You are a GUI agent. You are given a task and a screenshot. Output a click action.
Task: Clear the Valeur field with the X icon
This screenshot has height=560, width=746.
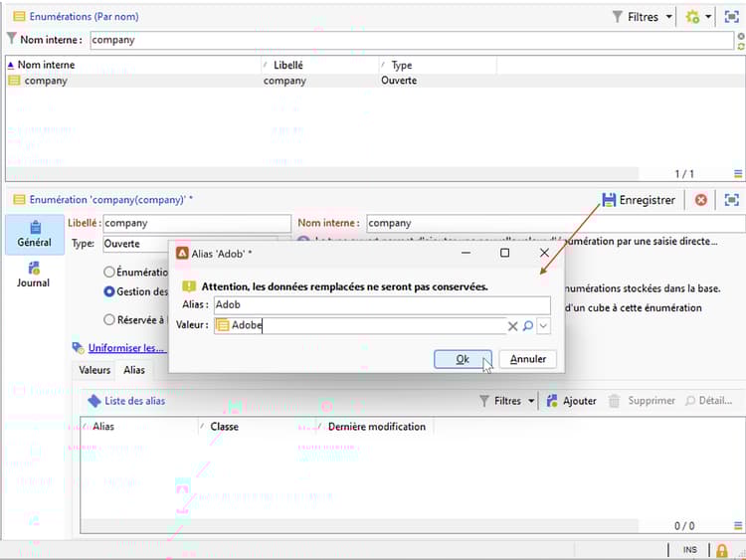(512, 326)
